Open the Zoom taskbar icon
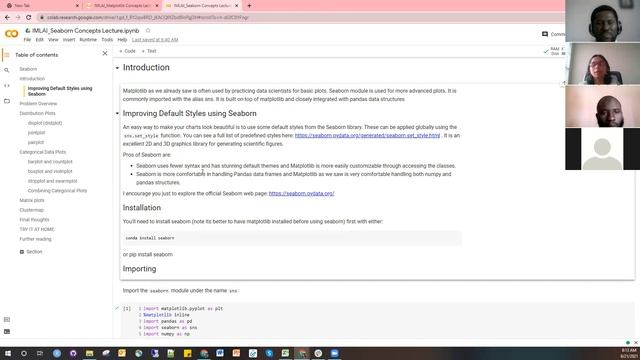 click(334, 353)
